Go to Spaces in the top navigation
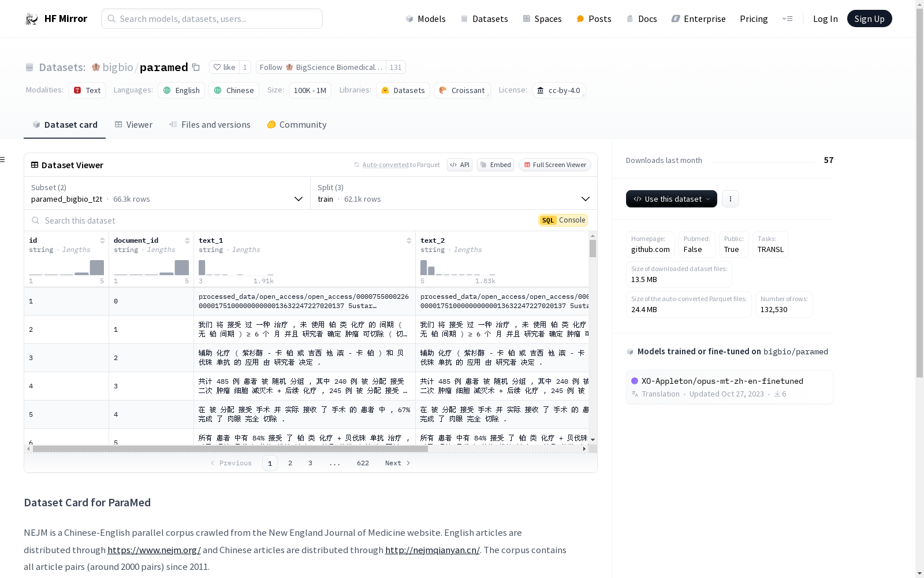 click(542, 18)
